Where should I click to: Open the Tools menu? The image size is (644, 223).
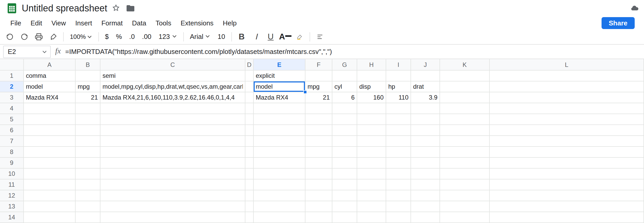point(163,23)
